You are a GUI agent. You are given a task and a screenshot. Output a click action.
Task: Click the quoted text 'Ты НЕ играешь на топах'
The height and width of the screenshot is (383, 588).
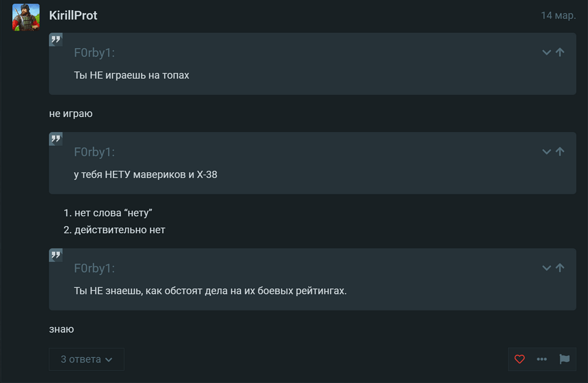pyautogui.click(x=131, y=75)
